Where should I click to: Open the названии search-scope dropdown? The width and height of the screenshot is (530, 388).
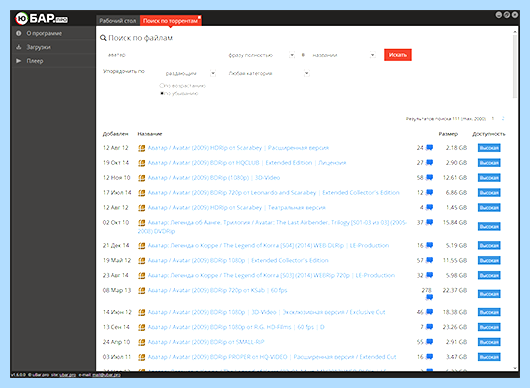tap(343, 55)
